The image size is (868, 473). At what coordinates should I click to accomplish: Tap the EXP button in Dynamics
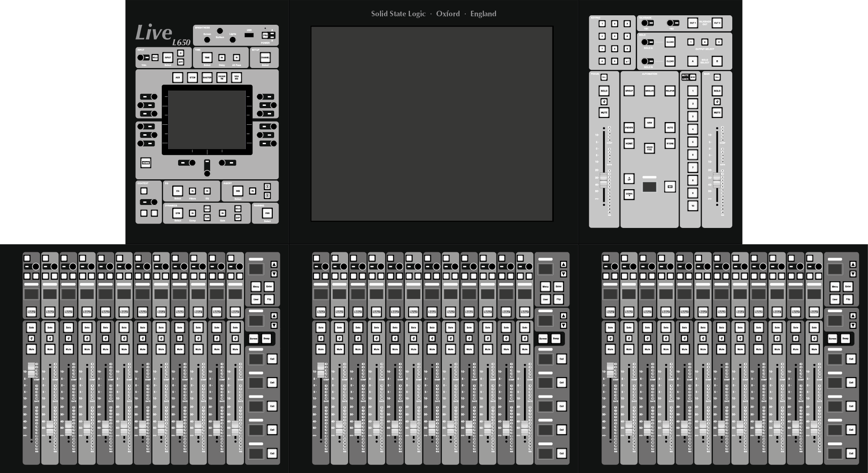click(238, 218)
